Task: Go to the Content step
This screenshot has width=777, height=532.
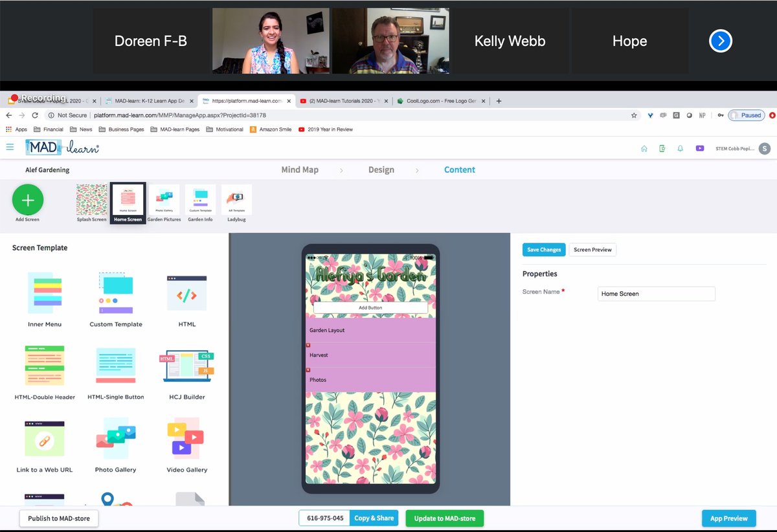Action: click(x=460, y=170)
